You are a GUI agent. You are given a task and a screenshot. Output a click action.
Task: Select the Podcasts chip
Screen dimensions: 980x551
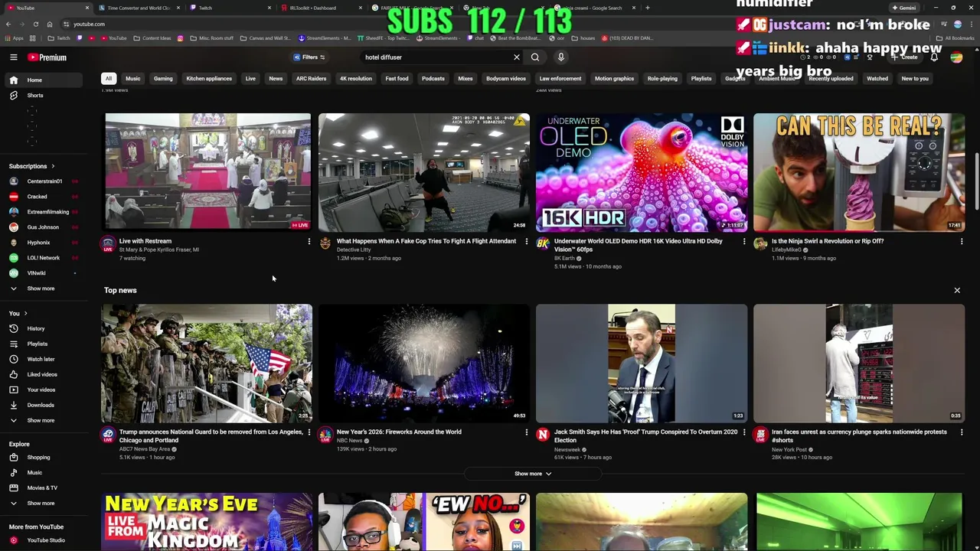433,78
